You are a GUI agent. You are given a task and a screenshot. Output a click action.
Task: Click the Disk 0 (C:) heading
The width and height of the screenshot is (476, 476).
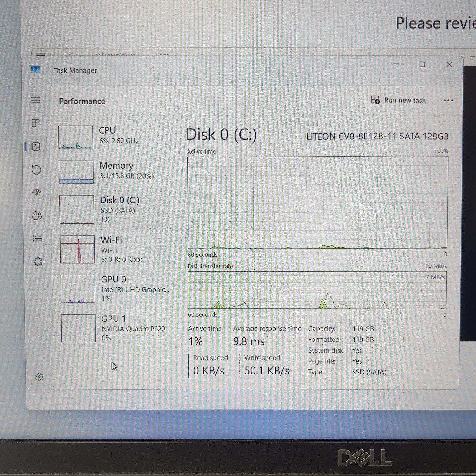pyautogui.click(x=221, y=135)
